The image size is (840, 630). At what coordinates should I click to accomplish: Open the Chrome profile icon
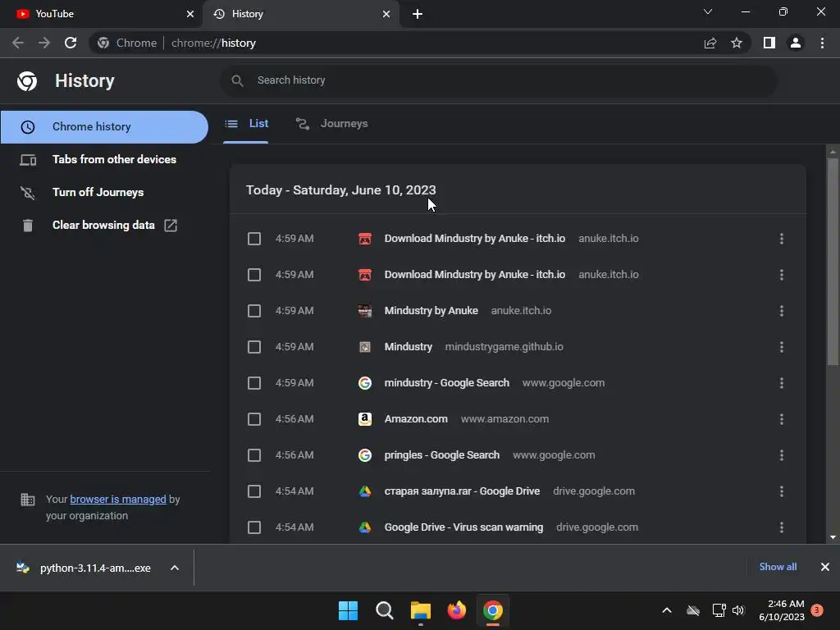click(x=796, y=43)
